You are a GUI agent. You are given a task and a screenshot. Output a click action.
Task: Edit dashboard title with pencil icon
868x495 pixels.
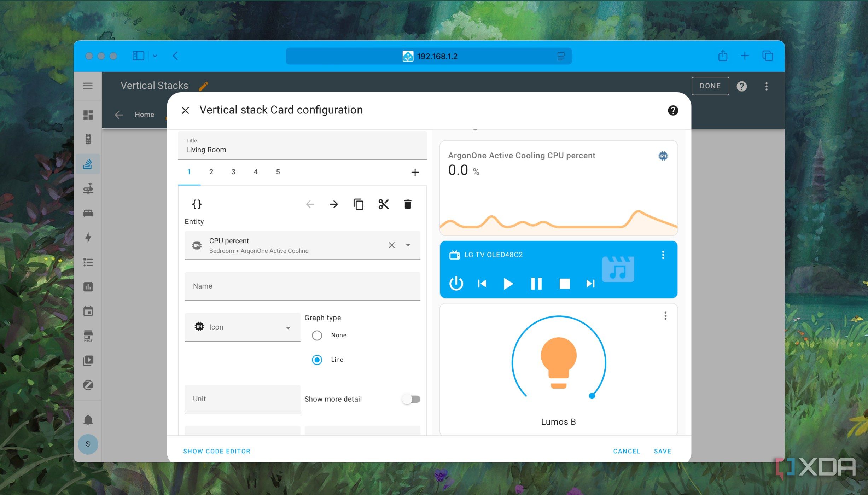point(203,86)
